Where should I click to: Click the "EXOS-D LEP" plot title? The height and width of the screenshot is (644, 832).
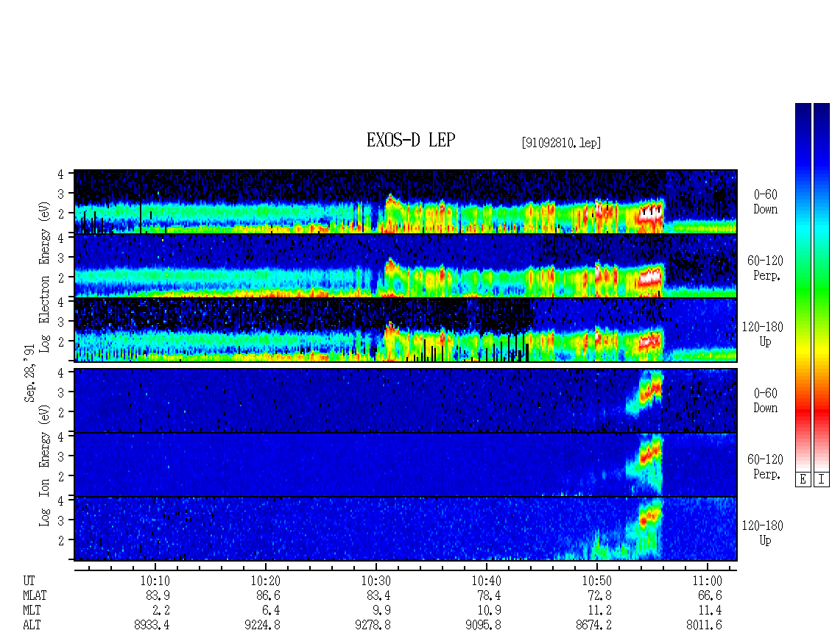(x=411, y=140)
